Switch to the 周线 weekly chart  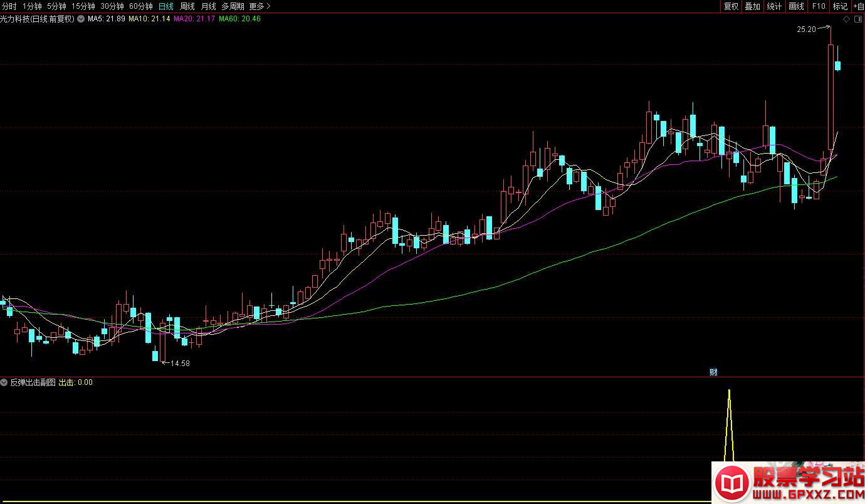[x=187, y=6]
